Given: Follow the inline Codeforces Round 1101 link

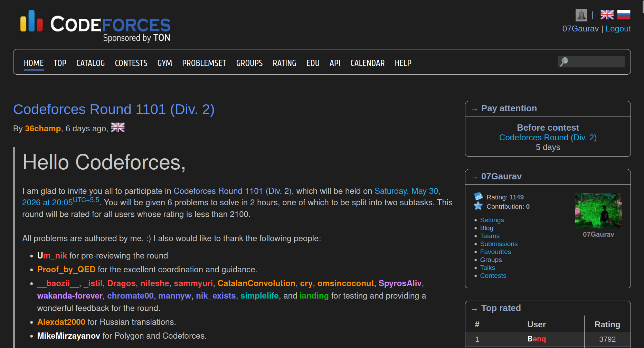Looking at the screenshot, I should (233, 191).
